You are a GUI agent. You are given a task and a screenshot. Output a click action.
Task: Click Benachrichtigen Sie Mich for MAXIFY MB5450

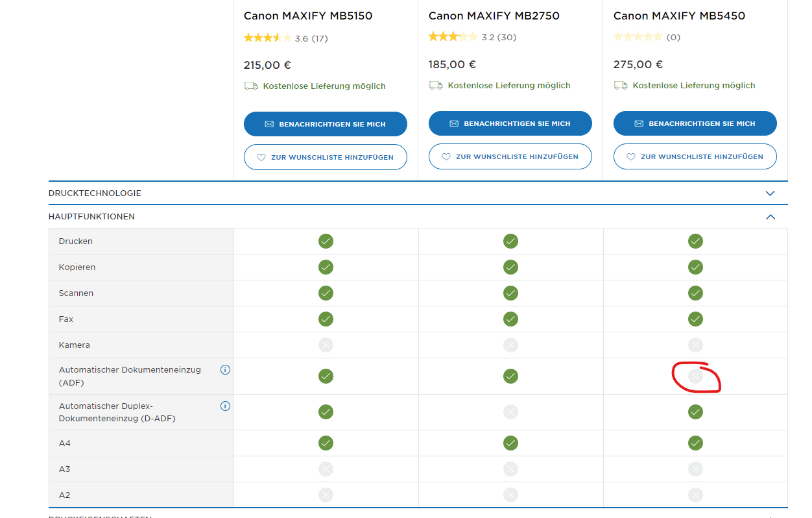click(695, 123)
